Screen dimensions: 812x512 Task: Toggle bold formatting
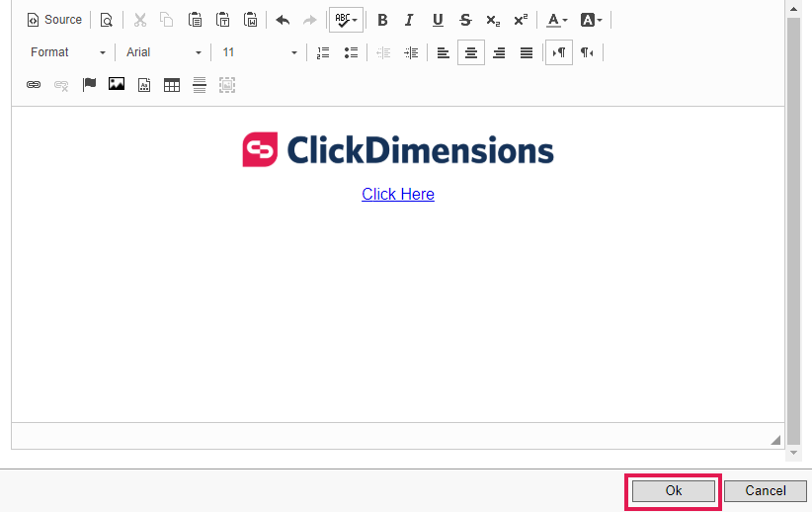[382, 20]
